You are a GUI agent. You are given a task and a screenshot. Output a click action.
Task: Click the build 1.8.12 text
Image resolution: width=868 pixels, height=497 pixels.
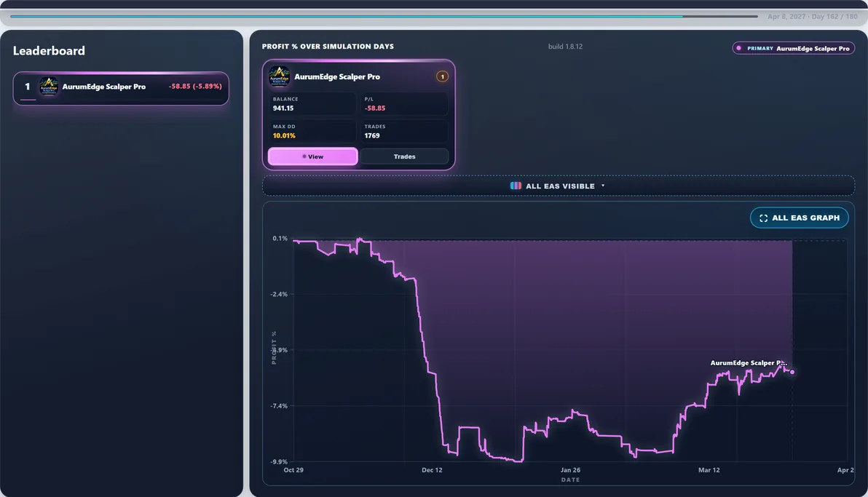(565, 47)
